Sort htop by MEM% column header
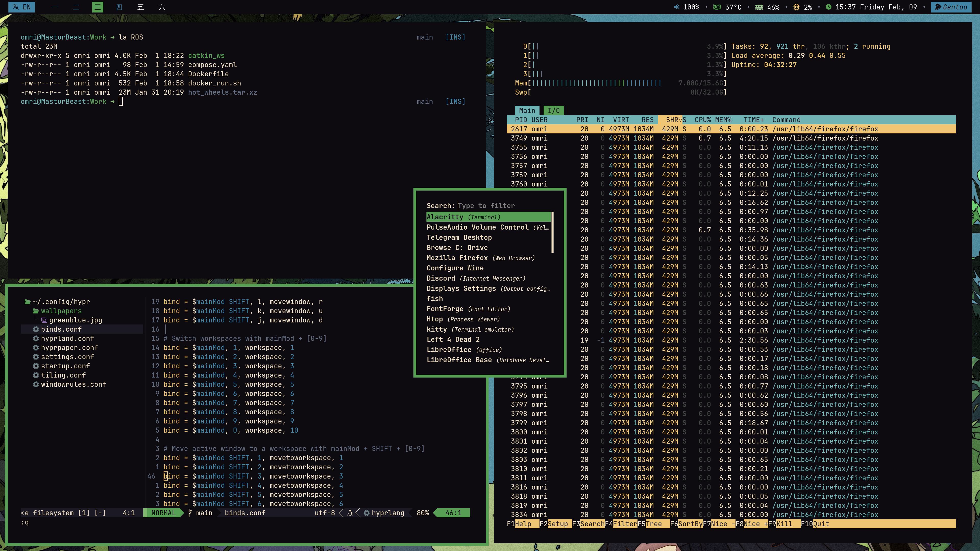 [x=723, y=120]
